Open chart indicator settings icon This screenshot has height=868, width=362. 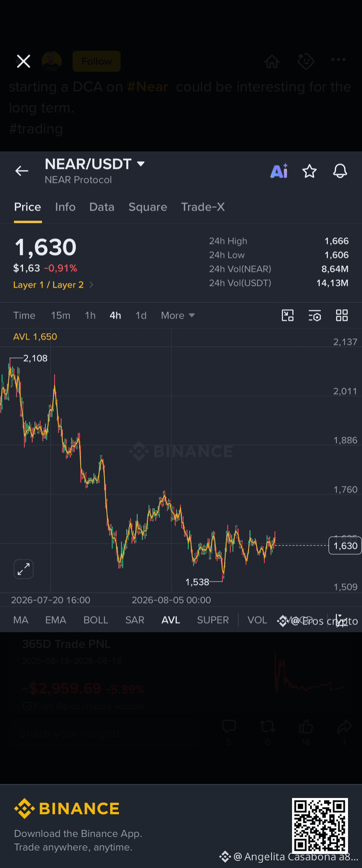coord(315,315)
